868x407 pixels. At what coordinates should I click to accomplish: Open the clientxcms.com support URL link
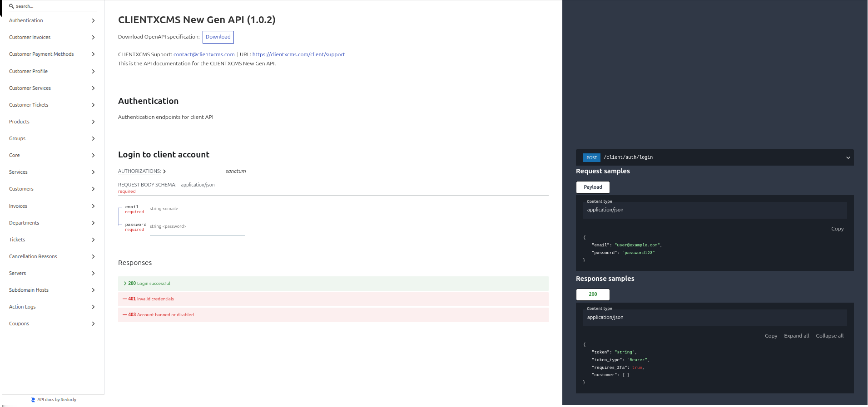click(x=298, y=54)
